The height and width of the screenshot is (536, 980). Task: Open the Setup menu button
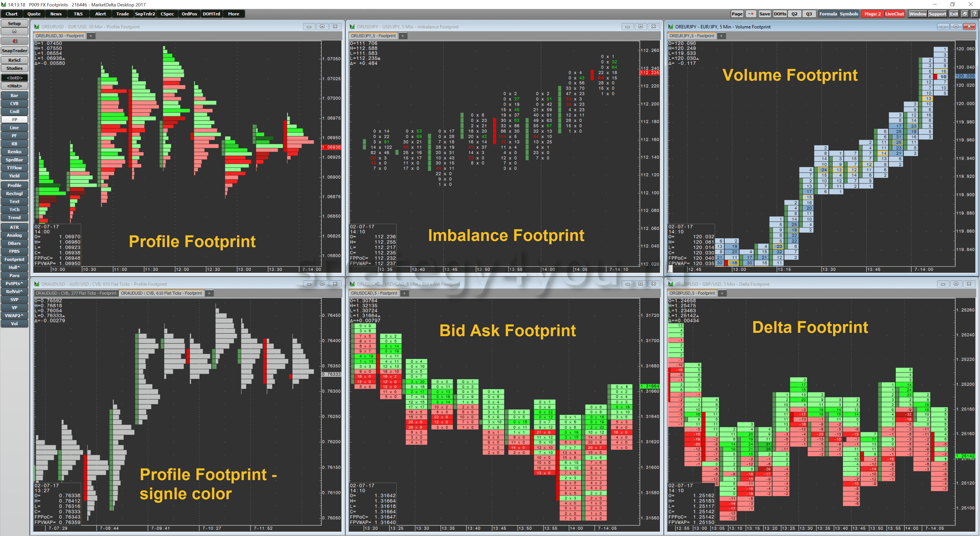[x=15, y=23]
